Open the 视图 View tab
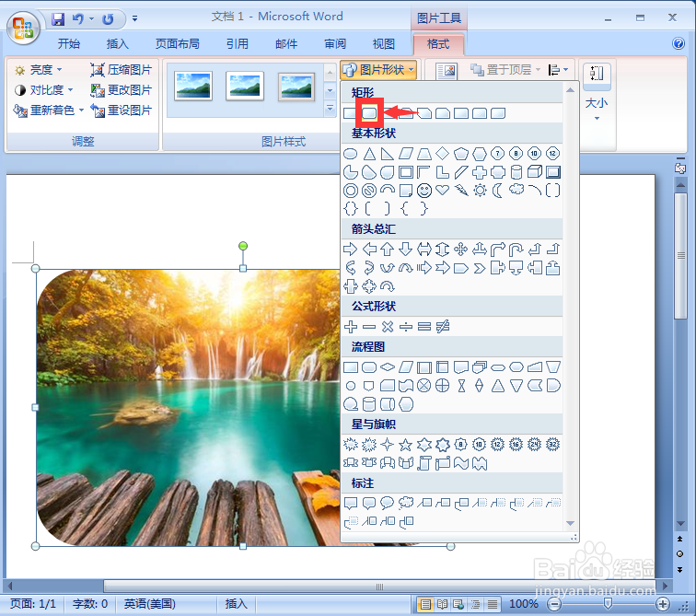Screen dimensions: 696x616 pos(384,43)
